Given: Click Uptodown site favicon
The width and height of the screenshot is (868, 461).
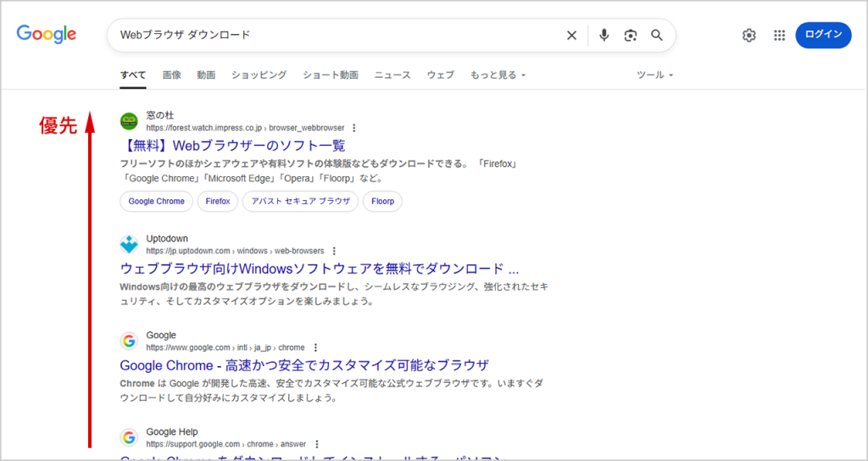Looking at the screenshot, I should (129, 245).
